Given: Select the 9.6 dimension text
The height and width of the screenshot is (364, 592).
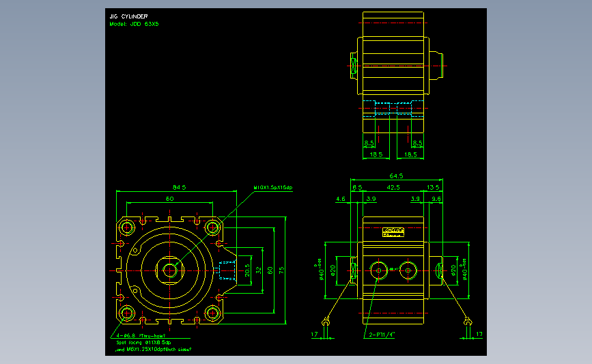Looking at the screenshot, I should (x=436, y=199).
